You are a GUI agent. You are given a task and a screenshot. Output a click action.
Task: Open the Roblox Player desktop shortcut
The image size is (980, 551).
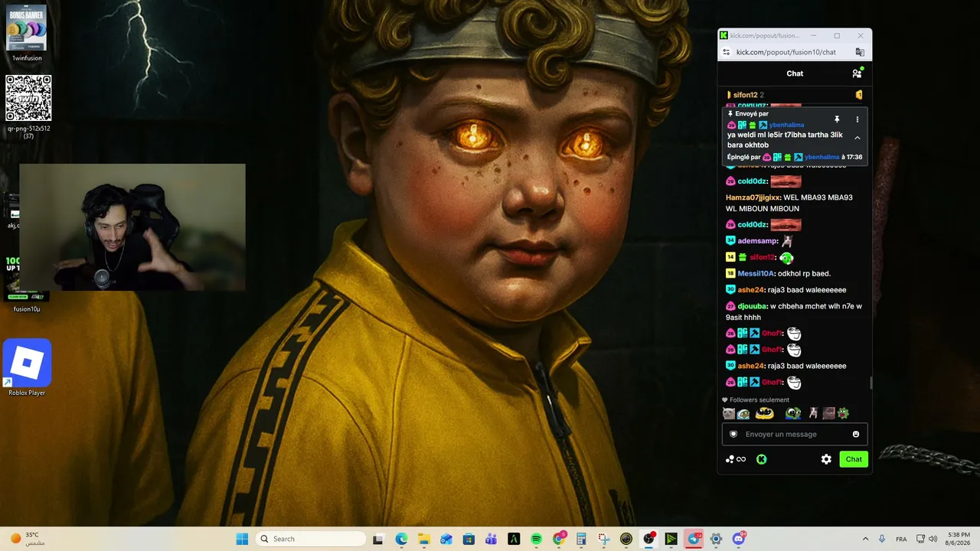tap(27, 368)
